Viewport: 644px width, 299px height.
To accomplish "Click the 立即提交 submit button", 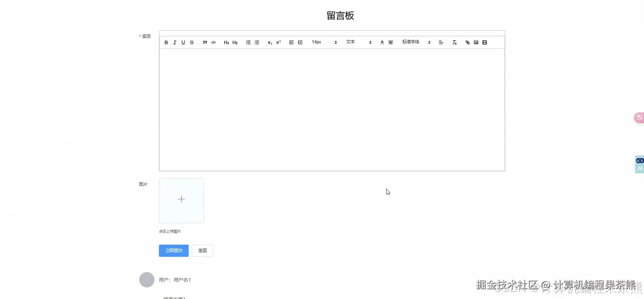I will point(173,251).
